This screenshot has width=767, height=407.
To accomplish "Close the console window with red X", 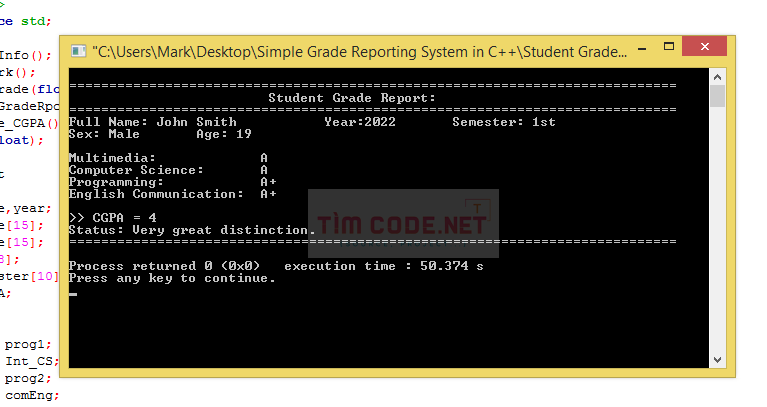I will [x=704, y=46].
